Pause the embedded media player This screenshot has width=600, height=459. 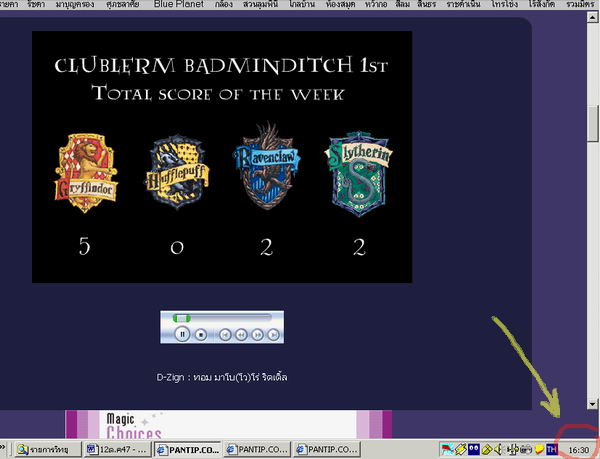182,334
